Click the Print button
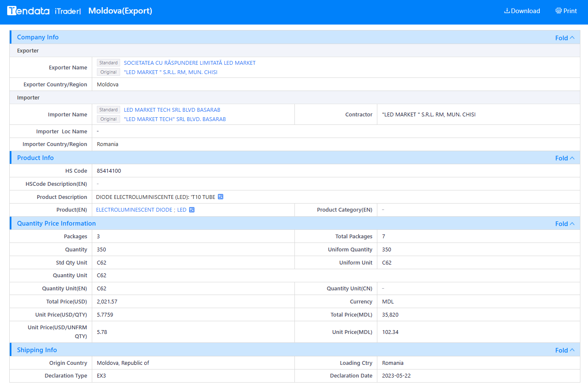The image size is (588, 386). coord(566,11)
